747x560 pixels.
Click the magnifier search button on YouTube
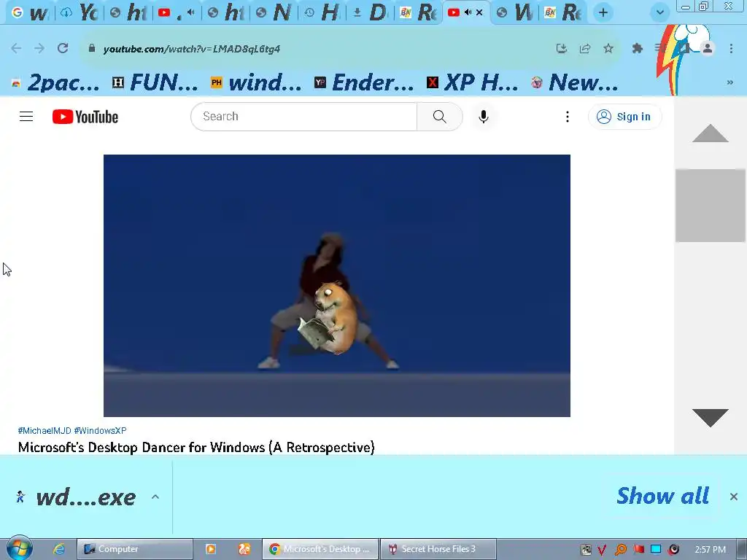pos(440,117)
